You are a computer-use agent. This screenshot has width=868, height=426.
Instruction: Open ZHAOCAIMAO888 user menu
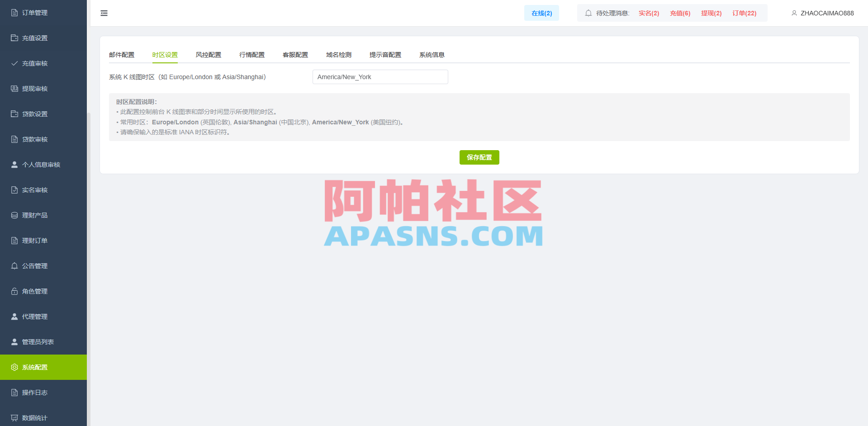[822, 13]
